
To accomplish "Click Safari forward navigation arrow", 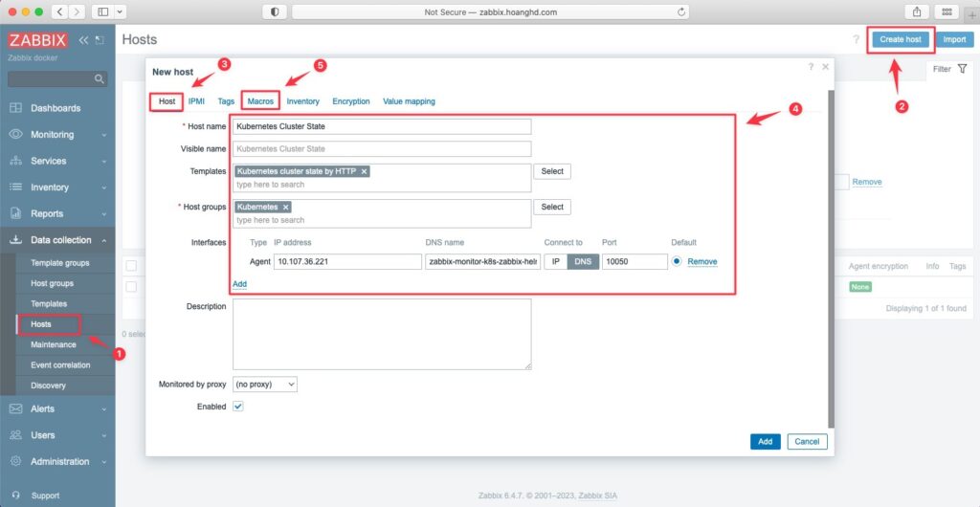I will [77, 11].
